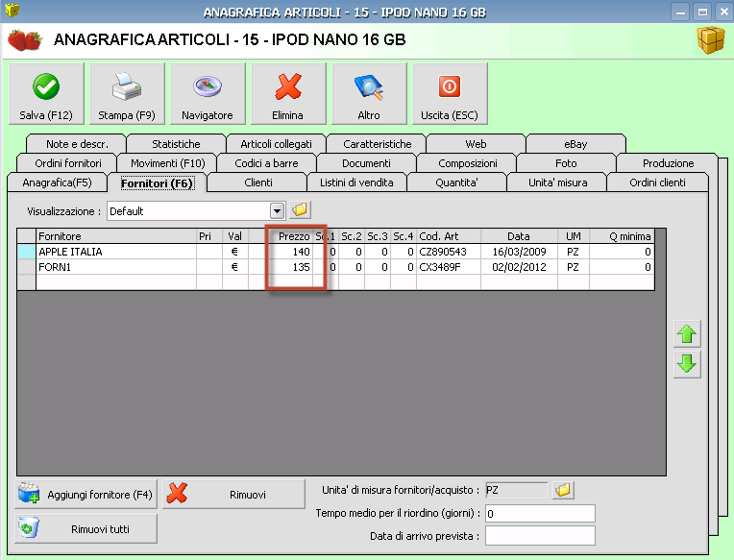Click folder icon beside Unita' di misura field
734x560 pixels.
(x=563, y=490)
